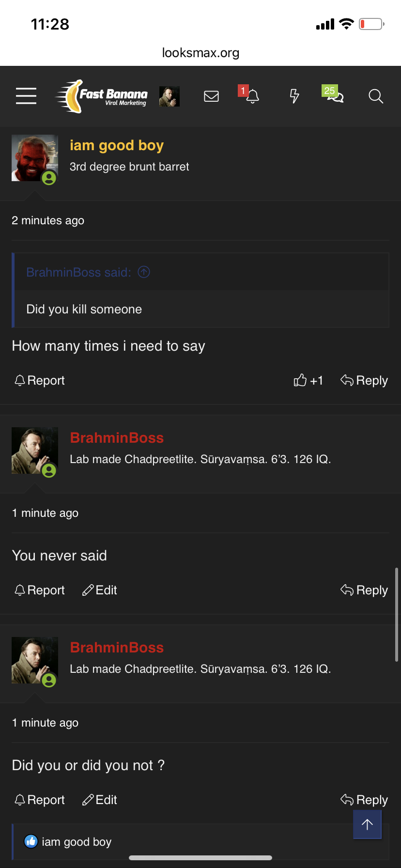
Task: Report the "How many times" post
Action: tap(40, 381)
